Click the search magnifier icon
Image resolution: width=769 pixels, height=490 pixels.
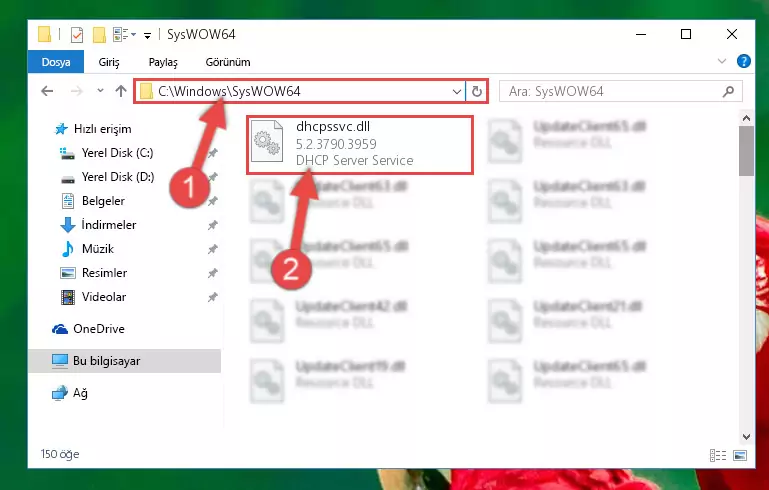729,91
